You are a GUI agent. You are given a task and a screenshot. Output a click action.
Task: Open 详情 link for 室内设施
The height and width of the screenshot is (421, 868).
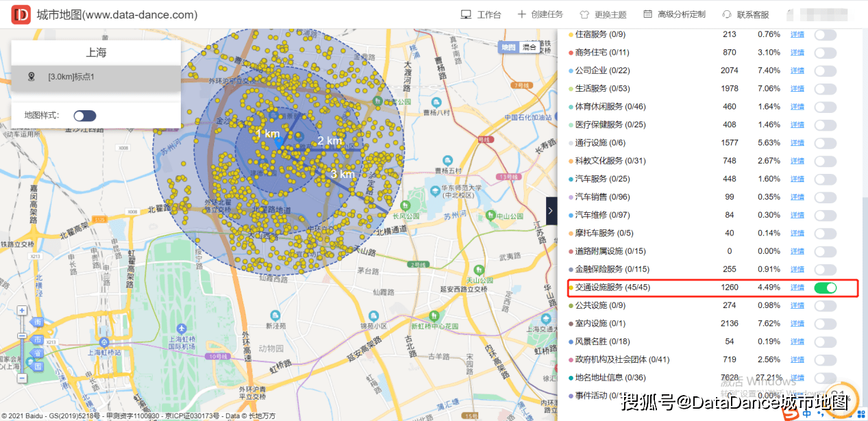pyautogui.click(x=797, y=324)
